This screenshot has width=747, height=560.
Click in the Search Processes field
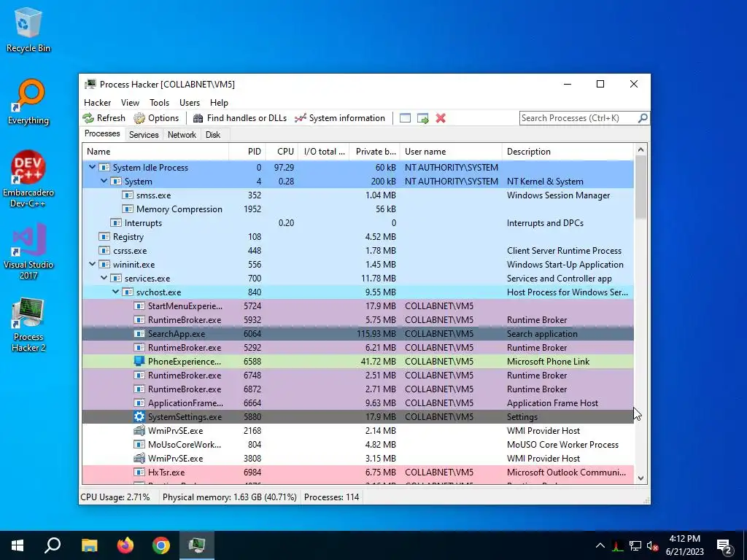578,117
